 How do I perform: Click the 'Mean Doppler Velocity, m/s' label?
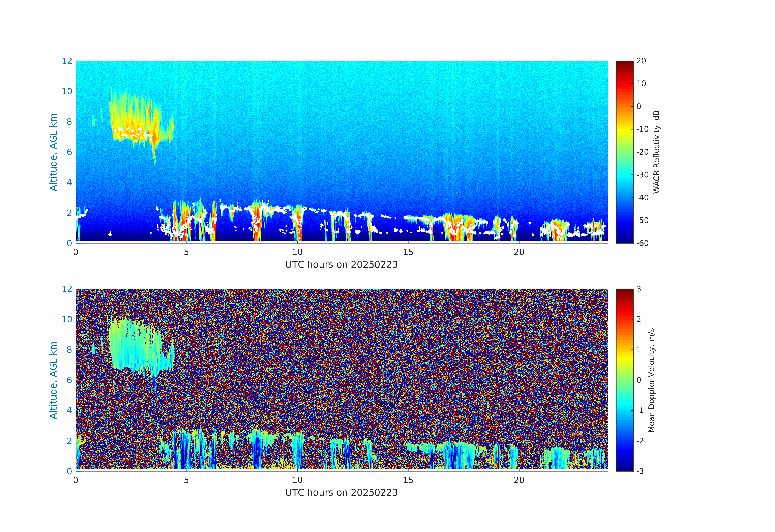651,380
